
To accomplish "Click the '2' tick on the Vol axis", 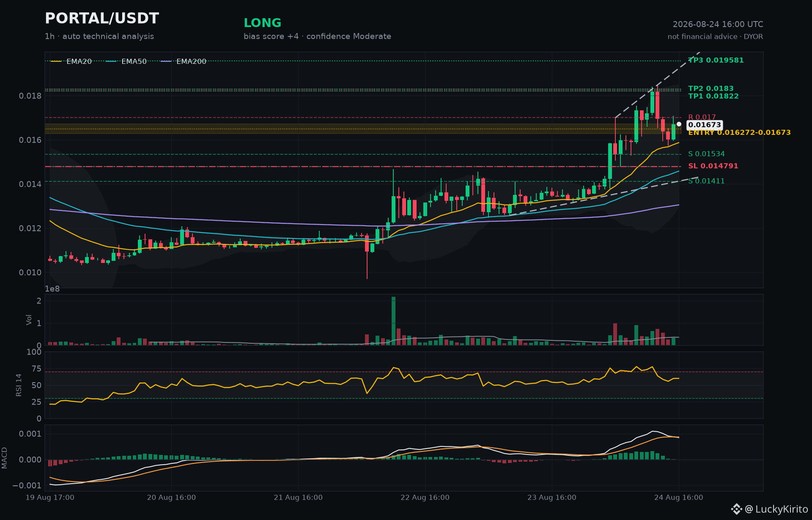I will pyautogui.click(x=39, y=301).
